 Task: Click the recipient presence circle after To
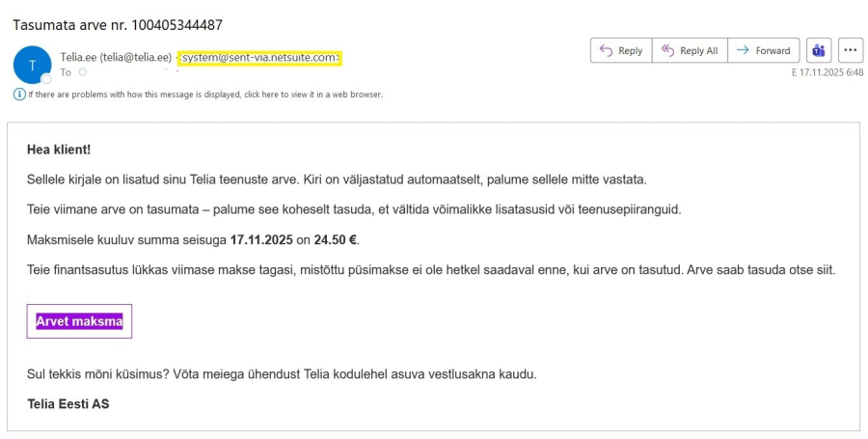(83, 72)
